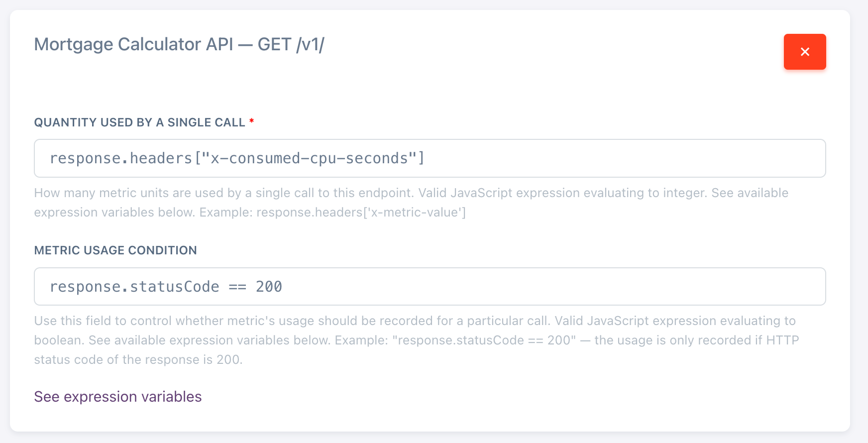This screenshot has width=868, height=443.
Task: Click the red required asterisk
Action: [252, 122]
